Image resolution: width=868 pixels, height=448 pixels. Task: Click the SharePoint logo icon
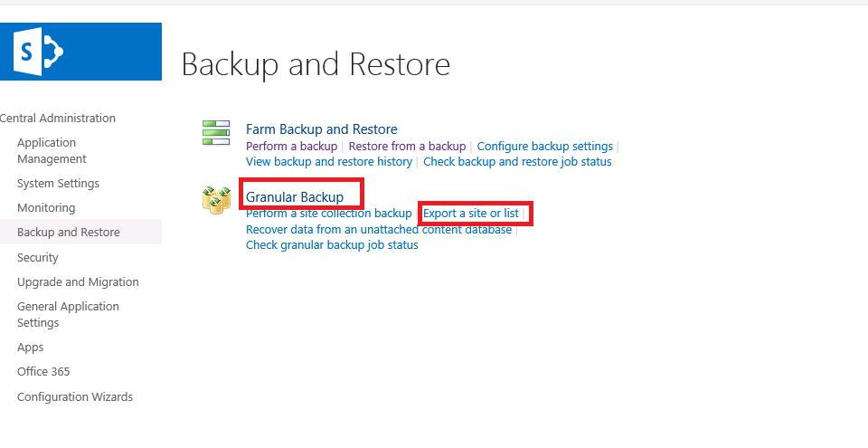[x=38, y=52]
